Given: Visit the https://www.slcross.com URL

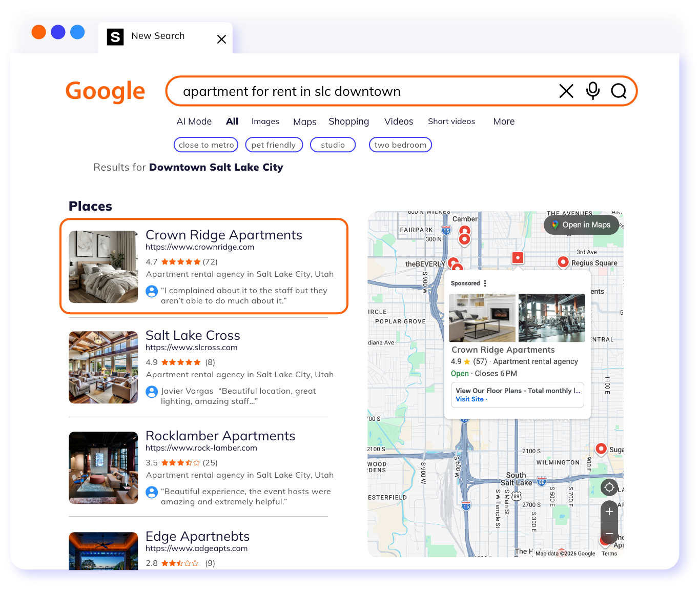Looking at the screenshot, I should 192,348.
